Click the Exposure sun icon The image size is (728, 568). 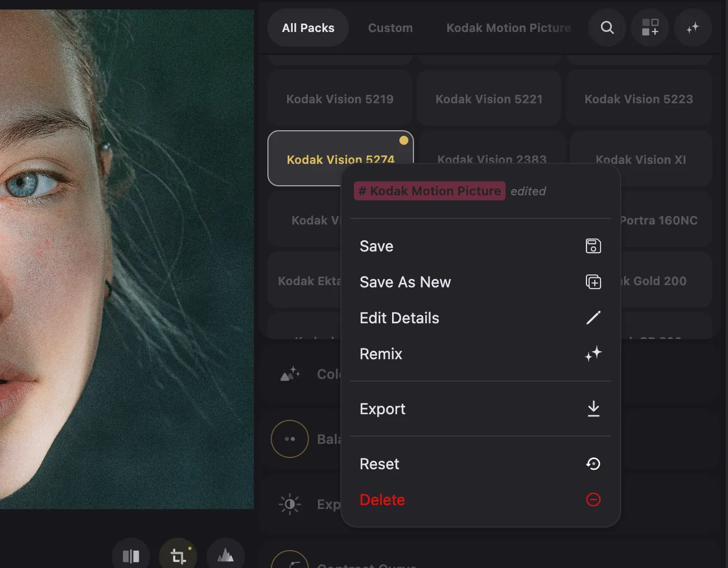point(290,504)
